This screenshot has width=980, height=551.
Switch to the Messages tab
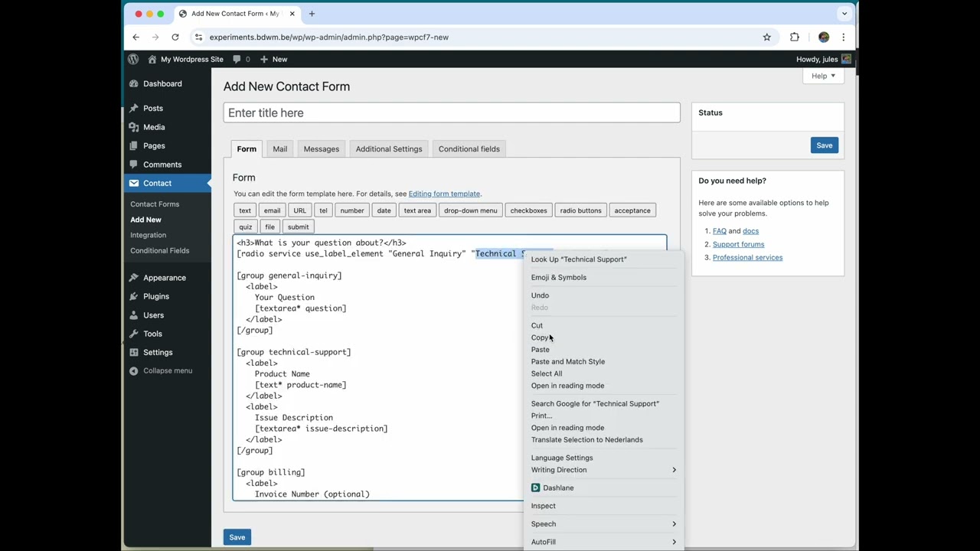pos(322,149)
